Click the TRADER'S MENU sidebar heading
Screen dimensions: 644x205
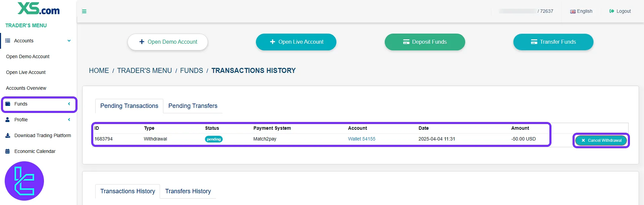[26, 26]
